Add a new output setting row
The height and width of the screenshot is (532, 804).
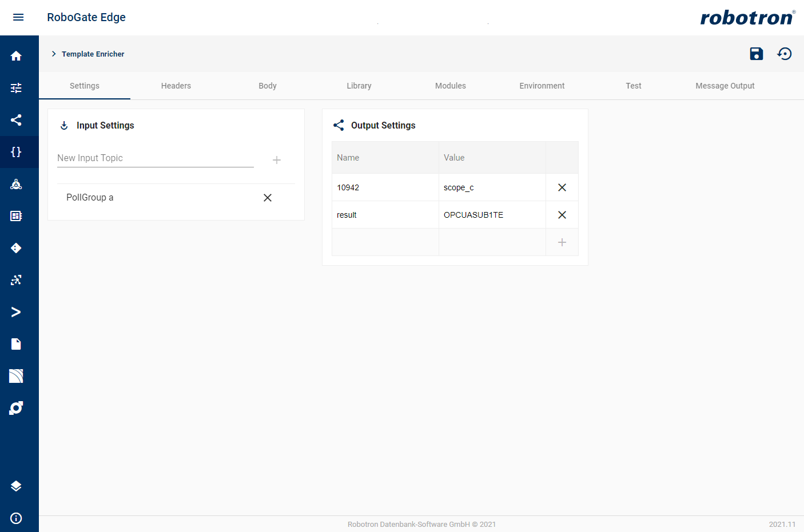click(562, 242)
